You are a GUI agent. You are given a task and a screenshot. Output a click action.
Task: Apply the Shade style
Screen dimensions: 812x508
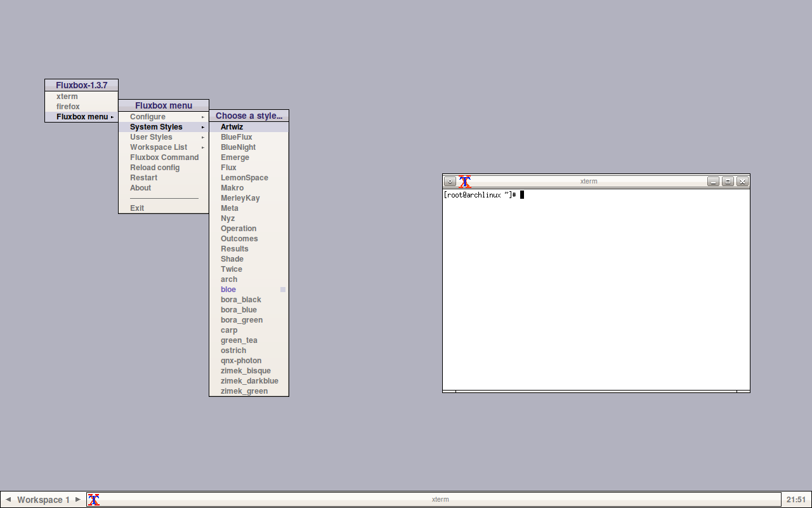(x=249, y=259)
